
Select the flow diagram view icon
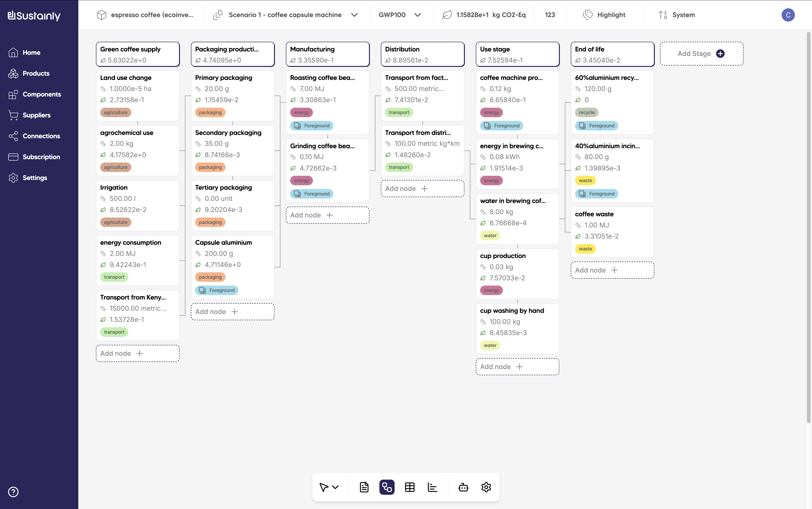click(387, 487)
